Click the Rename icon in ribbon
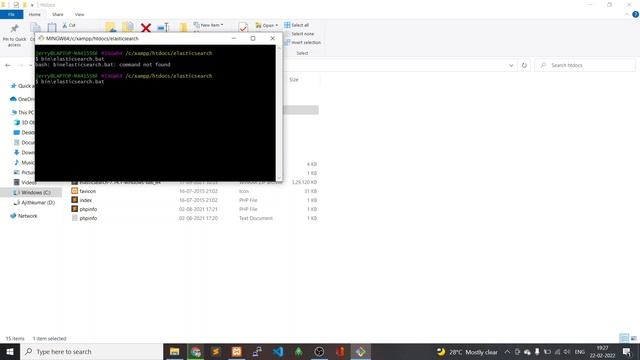 163,28
